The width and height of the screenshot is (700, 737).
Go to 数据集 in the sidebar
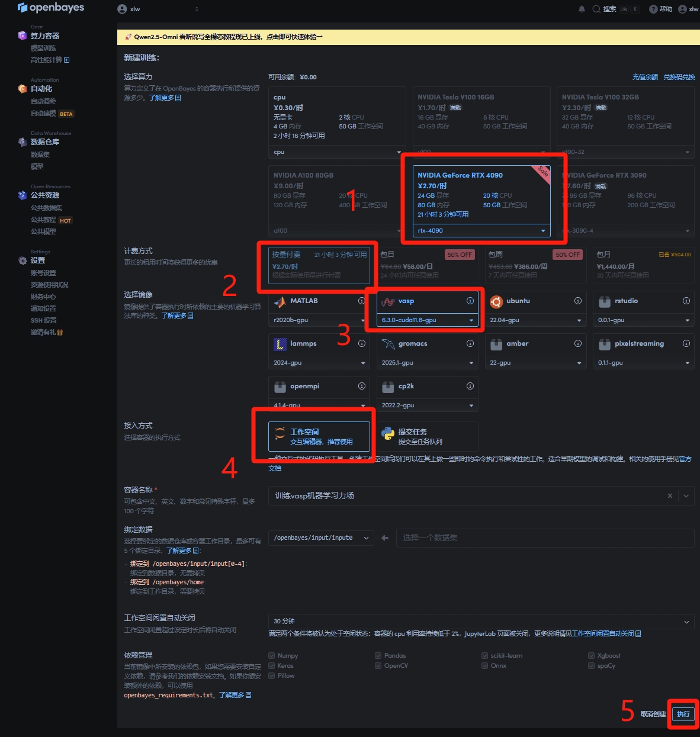pos(40,155)
